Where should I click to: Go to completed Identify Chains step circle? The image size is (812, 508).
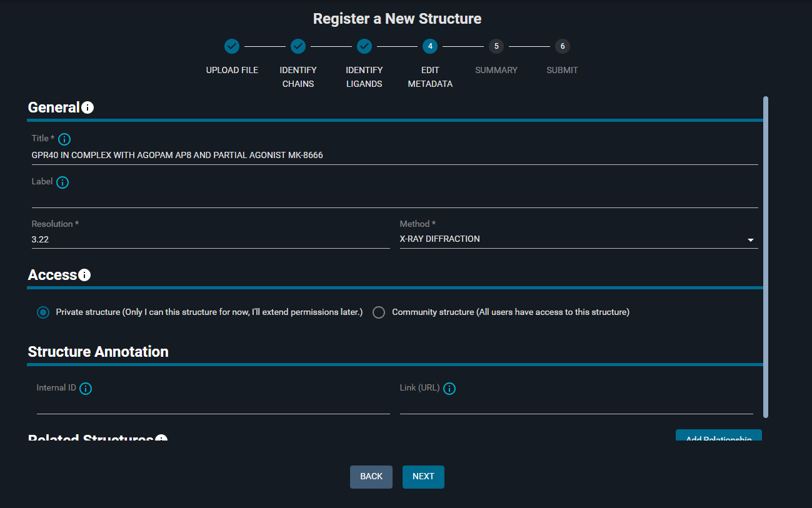[x=298, y=46]
